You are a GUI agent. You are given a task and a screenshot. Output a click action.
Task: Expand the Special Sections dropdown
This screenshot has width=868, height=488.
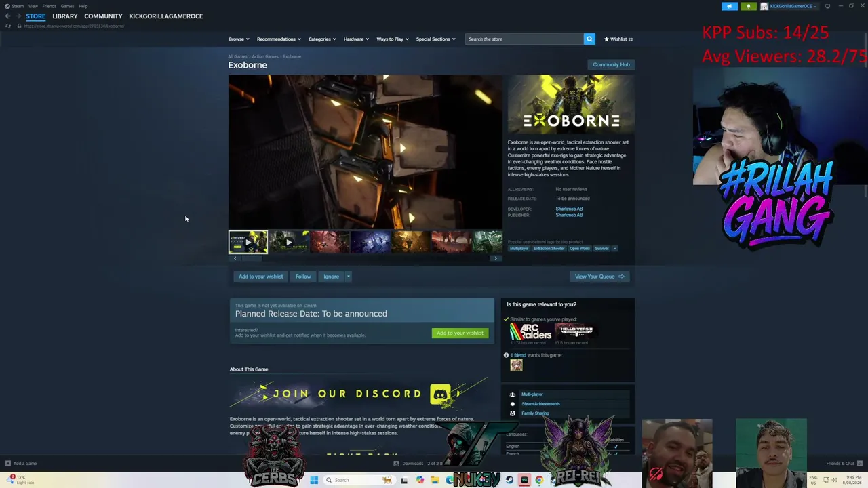435,39
